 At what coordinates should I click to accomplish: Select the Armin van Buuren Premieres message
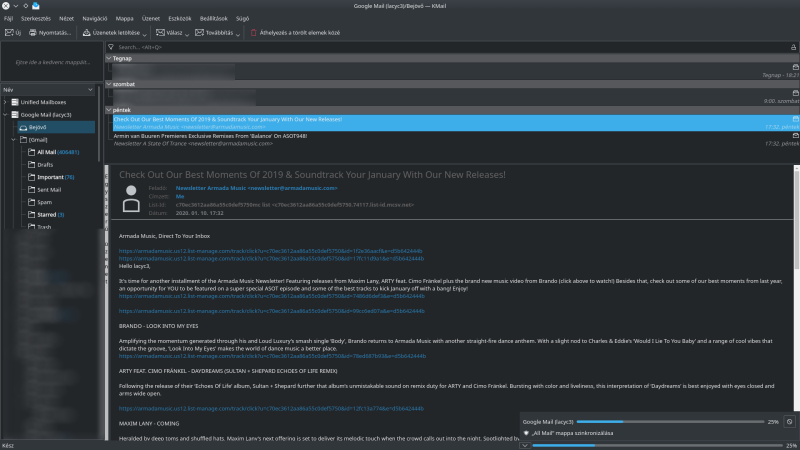click(x=456, y=140)
